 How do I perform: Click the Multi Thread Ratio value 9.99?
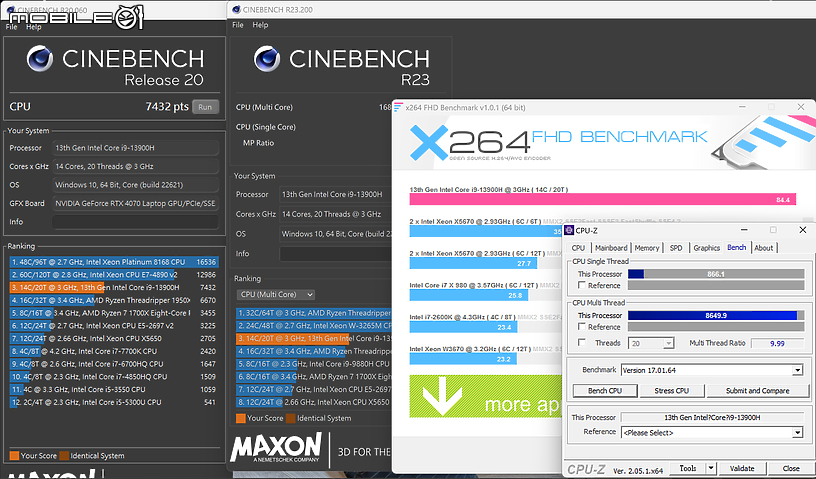coord(777,343)
